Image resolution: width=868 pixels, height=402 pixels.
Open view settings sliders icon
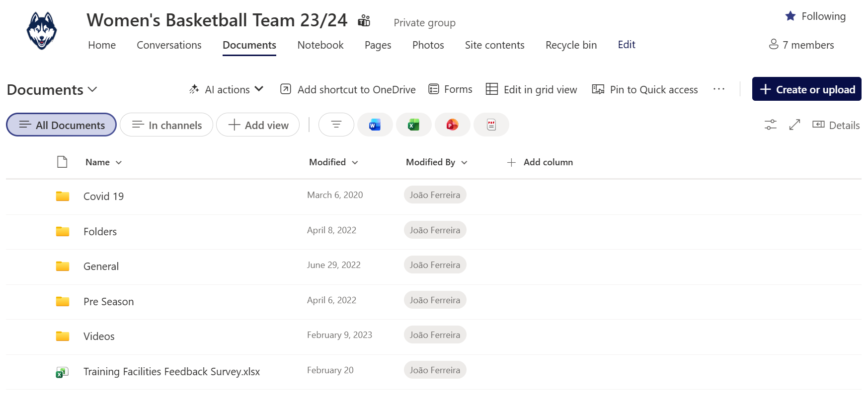[770, 125]
